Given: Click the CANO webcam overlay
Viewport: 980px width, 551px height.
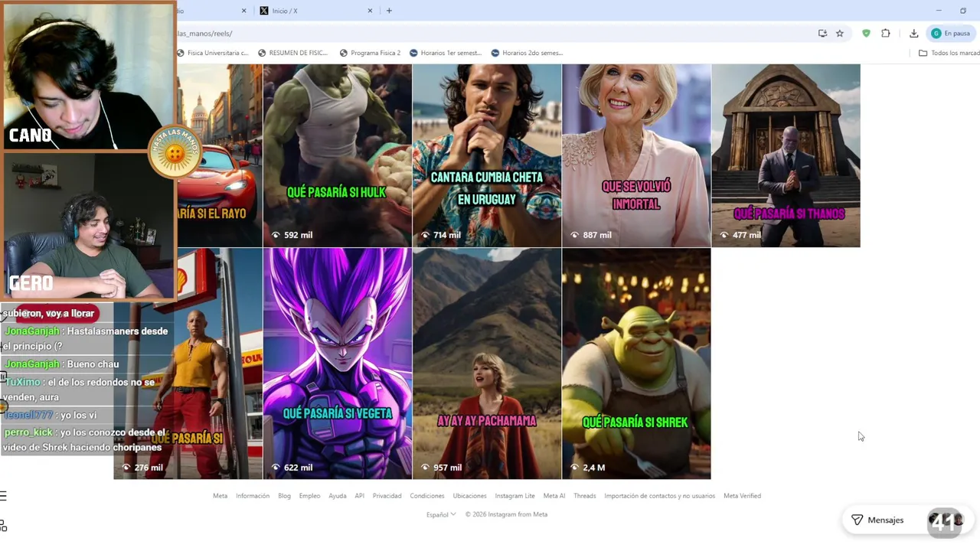Looking at the screenshot, I should pyautogui.click(x=88, y=75).
